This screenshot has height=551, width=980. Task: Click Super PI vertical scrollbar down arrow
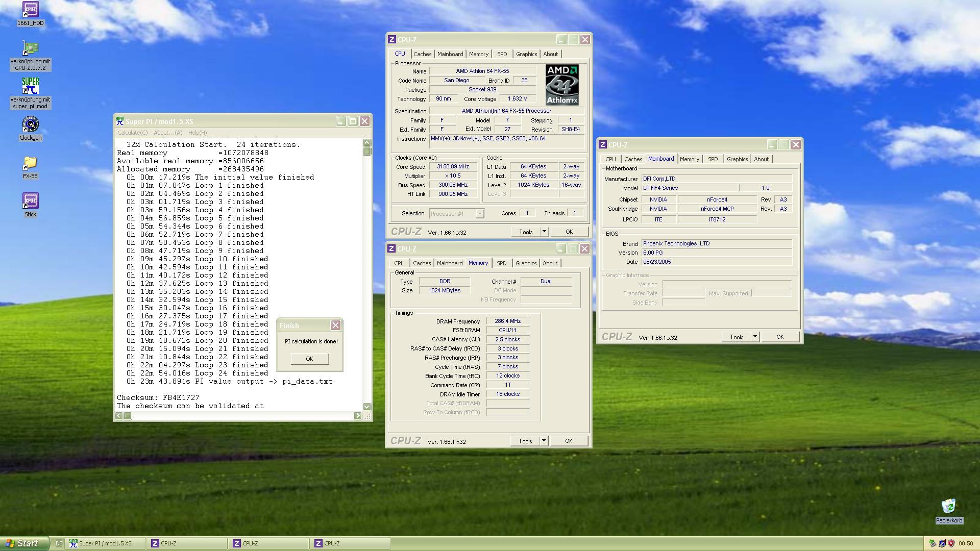367,407
